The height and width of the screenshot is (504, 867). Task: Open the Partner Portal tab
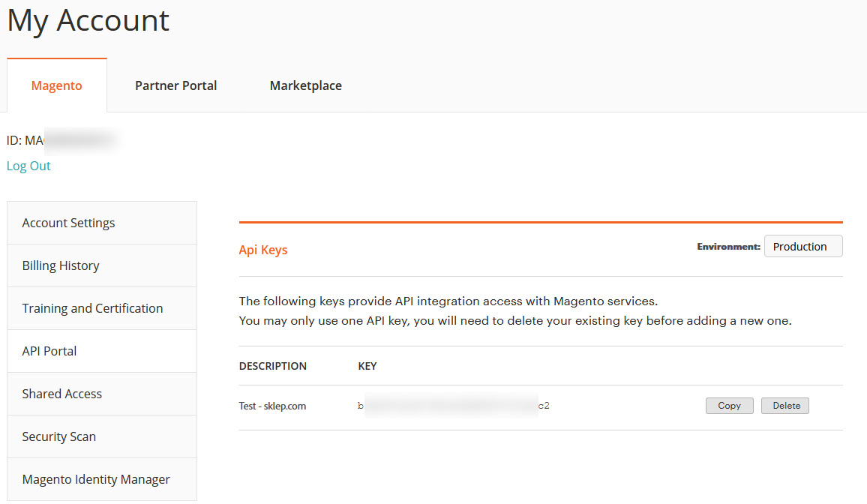pos(175,85)
